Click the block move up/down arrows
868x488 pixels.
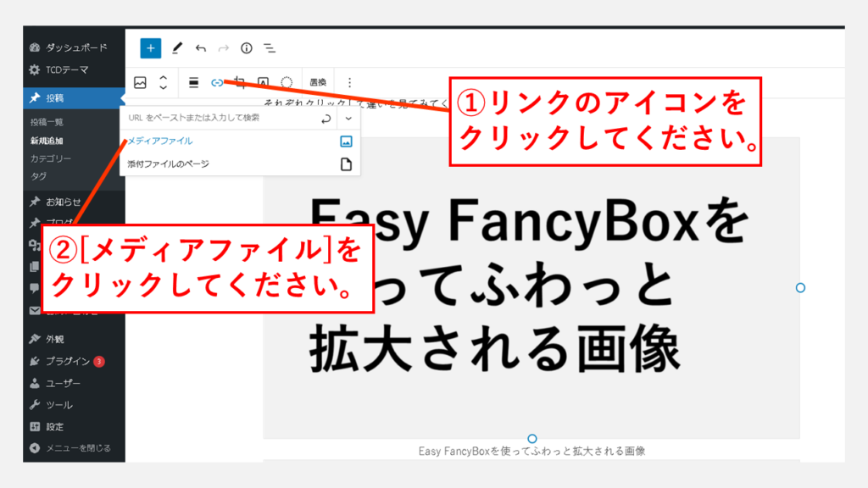pyautogui.click(x=164, y=82)
